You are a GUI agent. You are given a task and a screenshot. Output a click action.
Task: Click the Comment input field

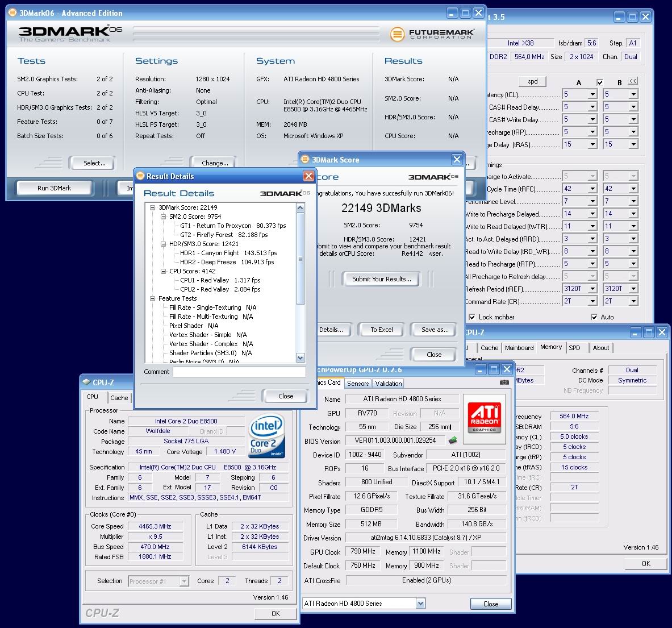coord(239,372)
